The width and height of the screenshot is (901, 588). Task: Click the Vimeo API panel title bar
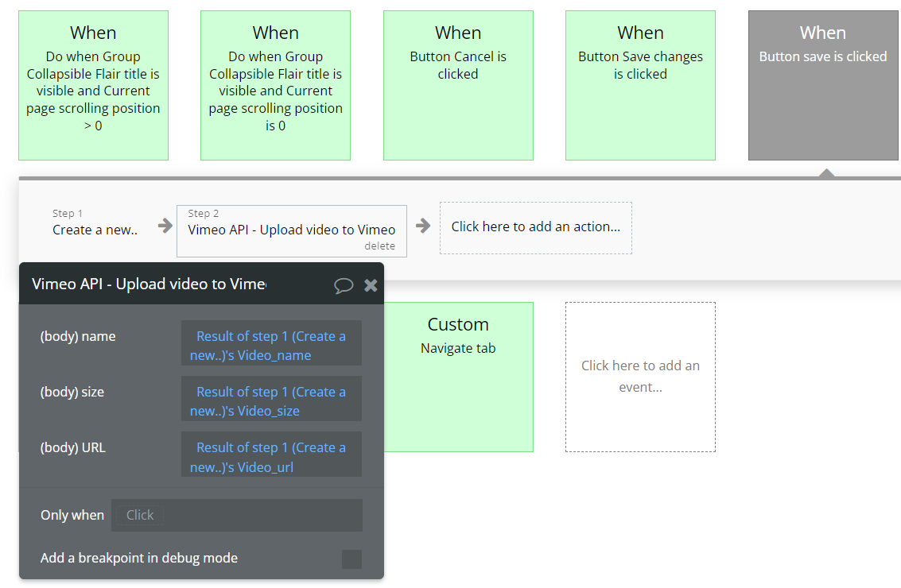(x=201, y=284)
